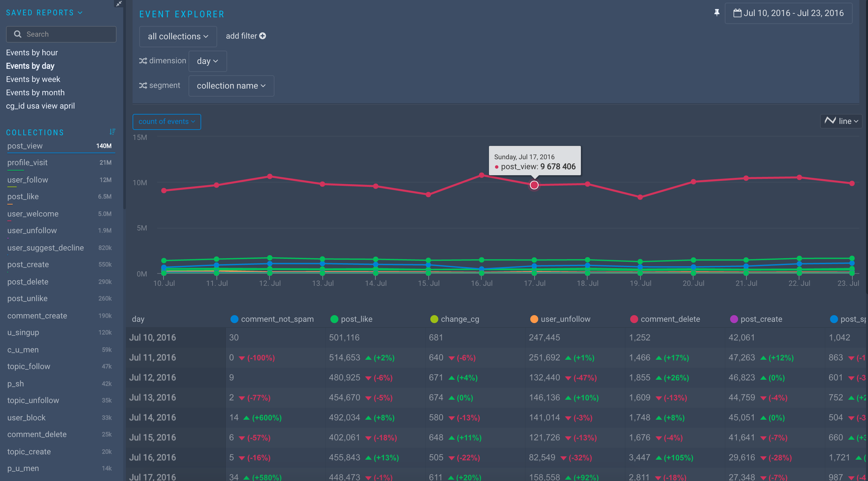Toggle the comment_delete series in legend

pyautogui.click(x=670, y=319)
